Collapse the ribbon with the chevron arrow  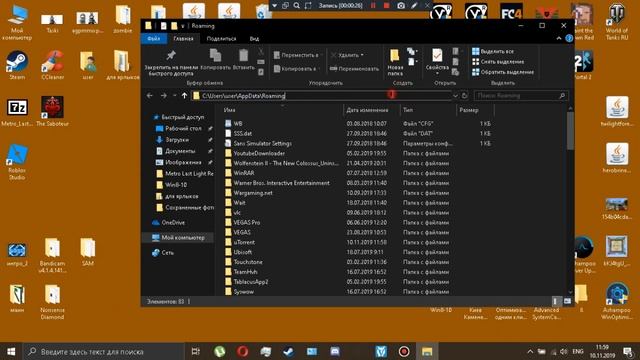coord(559,38)
